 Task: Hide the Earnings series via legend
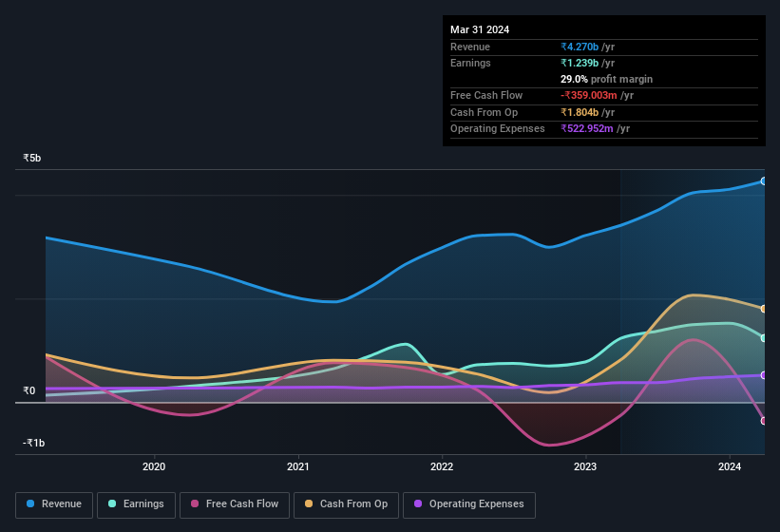pos(136,504)
